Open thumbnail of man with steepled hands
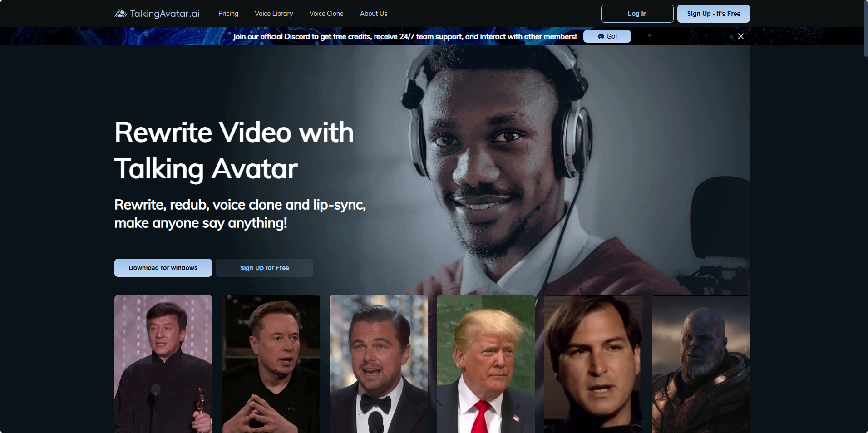This screenshot has height=433, width=868. click(271, 364)
